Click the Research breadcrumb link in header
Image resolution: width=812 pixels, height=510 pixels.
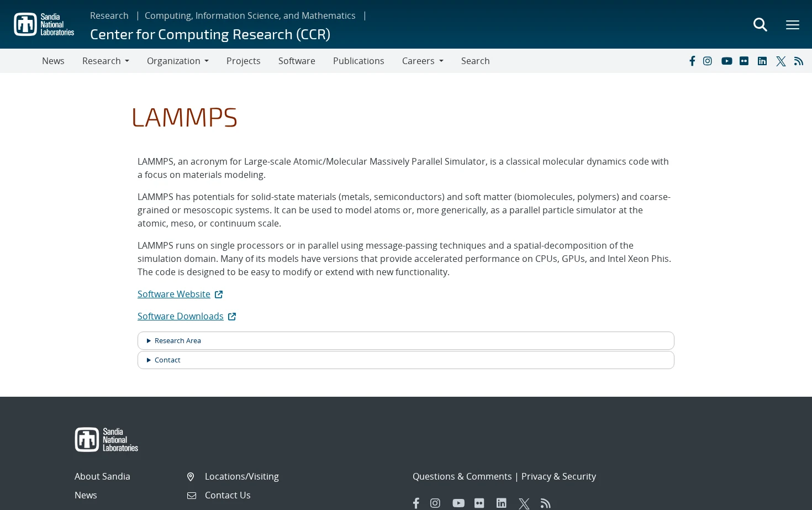tap(109, 15)
